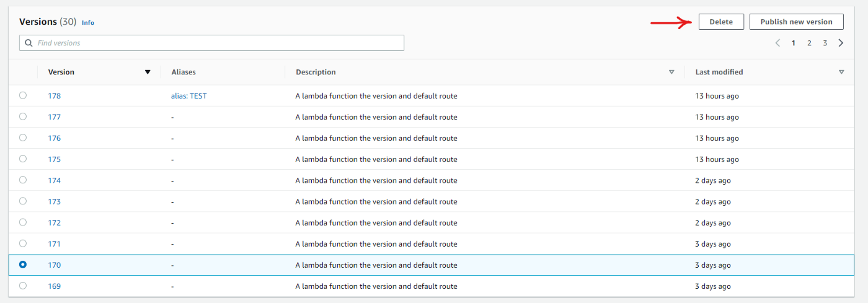
Task: Sort by Version column arrow
Action: point(148,72)
